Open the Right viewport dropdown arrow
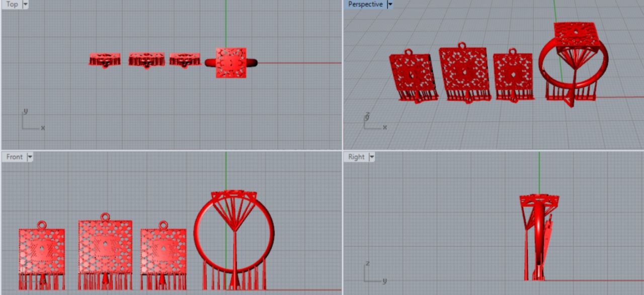This screenshot has height=295, width=644. click(x=372, y=157)
